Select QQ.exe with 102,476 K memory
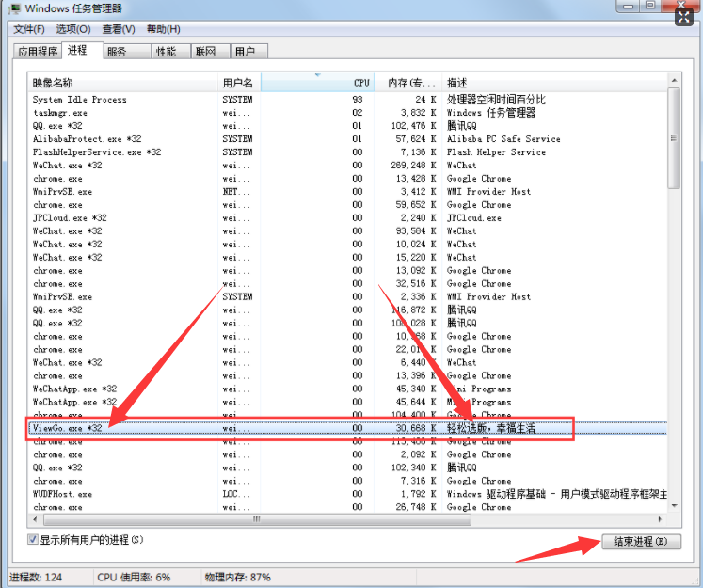The height and width of the screenshot is (588, 703). click(347, 126)
